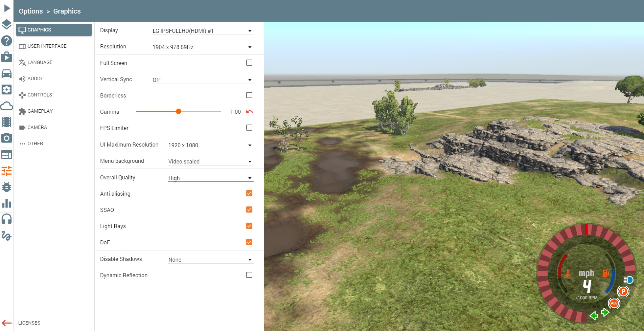This screenshot has width=644, height=331.
Task: Open the help question mark icon
Action: click(7, 41)
